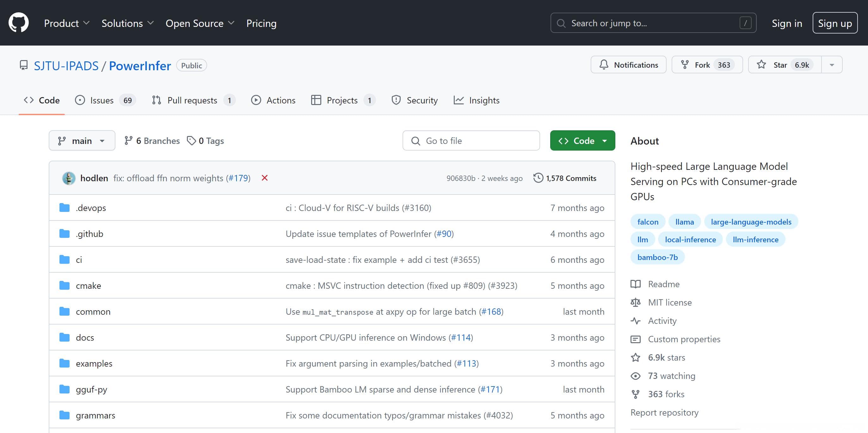Switch to the Pull requests tab
The height and width of the screenshot is (433, 868).
[x=194, y=100]
